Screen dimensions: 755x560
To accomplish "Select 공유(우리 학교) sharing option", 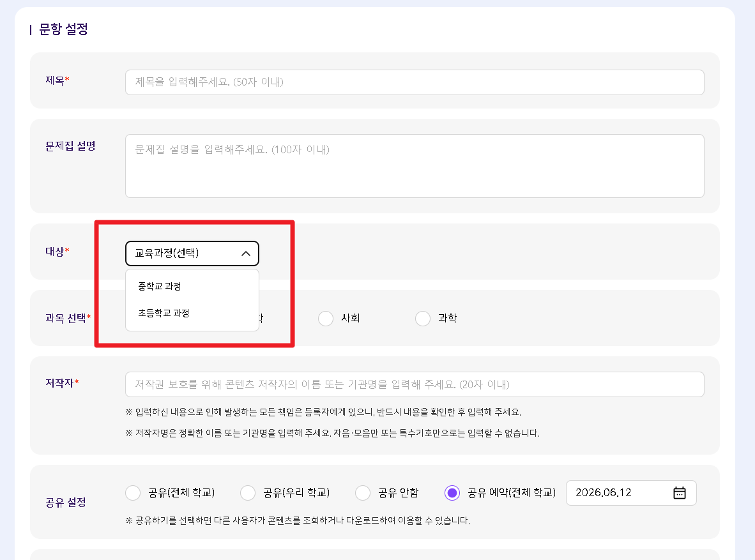I will tap(248, 492).
